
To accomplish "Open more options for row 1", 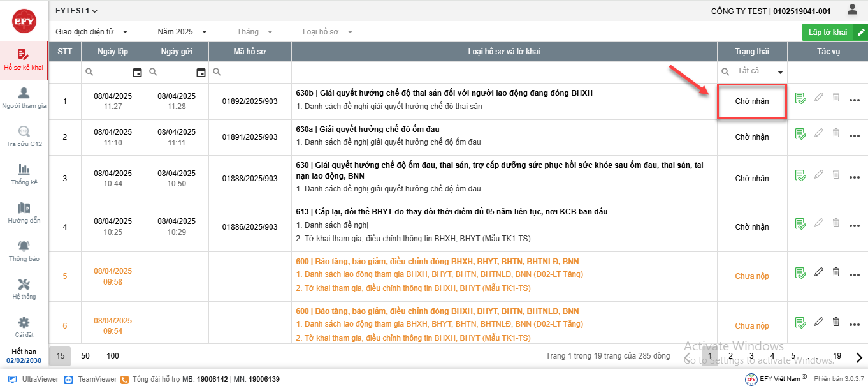I will coord(855,100).
